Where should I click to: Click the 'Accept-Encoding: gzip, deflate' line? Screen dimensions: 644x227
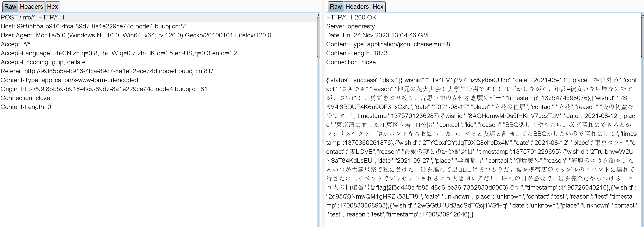43,62
